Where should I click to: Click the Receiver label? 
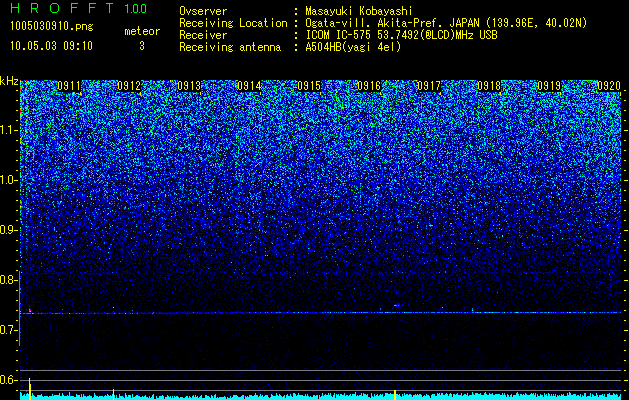203,35
